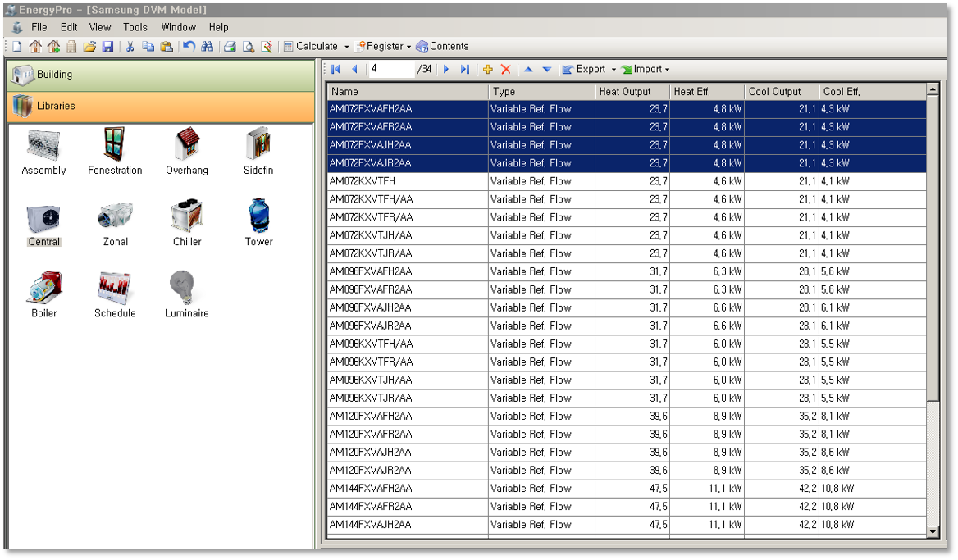Select the AM096FXVAFH2AA row
The image size is (958, 560).
pyautogui.click(x=627, y=271)
